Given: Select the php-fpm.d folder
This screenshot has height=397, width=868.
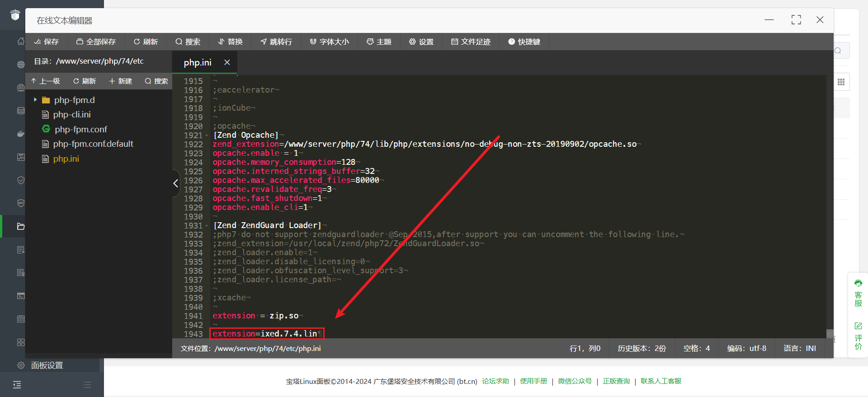Looking at the screenshot, I should 74,100.
